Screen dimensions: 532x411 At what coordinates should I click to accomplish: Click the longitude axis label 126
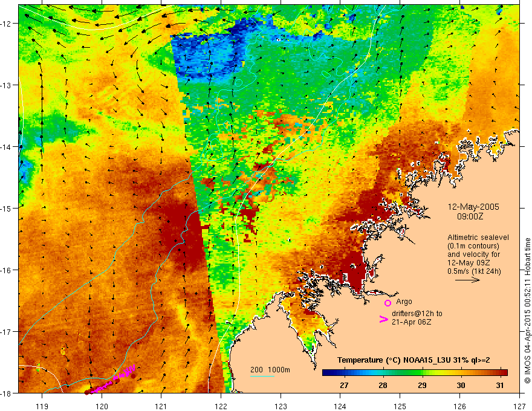click(x=459, y=406)
